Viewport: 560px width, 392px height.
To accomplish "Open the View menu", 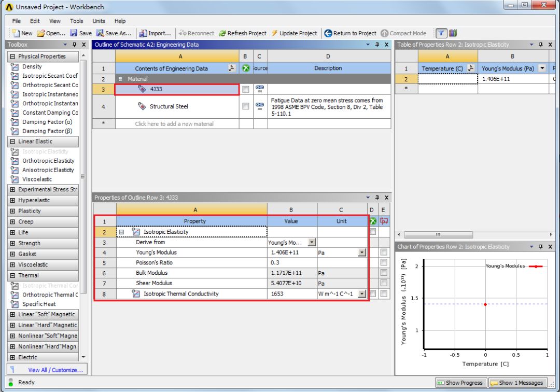I will (54, 21).
